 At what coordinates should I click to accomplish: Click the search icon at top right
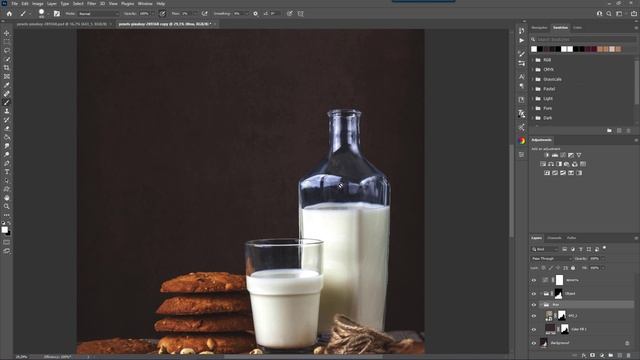pyautogui.click(x=609, y=13)
